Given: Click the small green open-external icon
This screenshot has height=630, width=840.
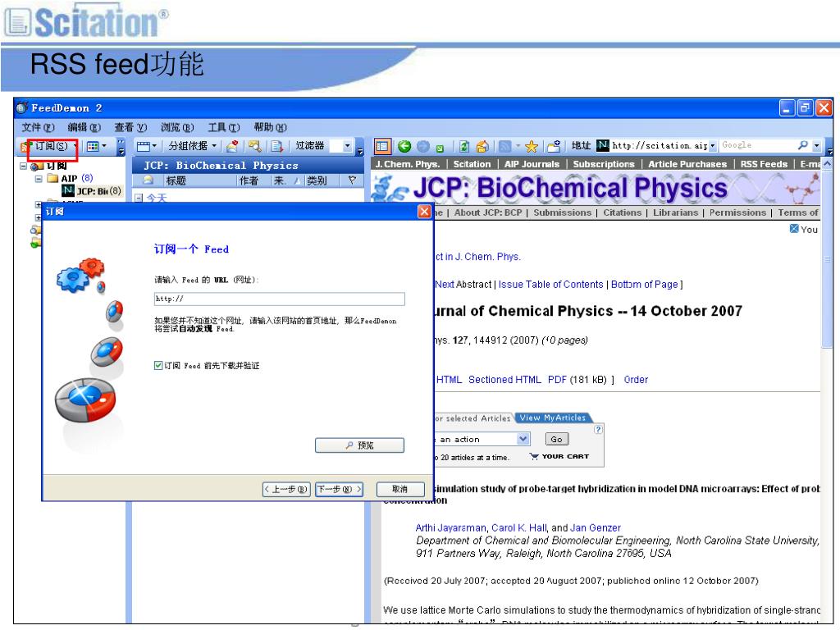Looking at the screenshot, I should tap(440, 148).
